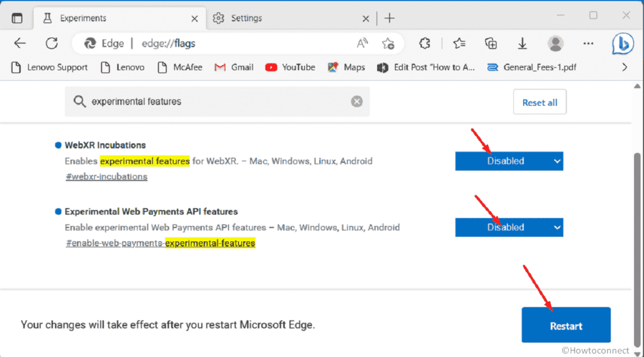Click Reset all flags
644x357 pixels.
point(539,102)
